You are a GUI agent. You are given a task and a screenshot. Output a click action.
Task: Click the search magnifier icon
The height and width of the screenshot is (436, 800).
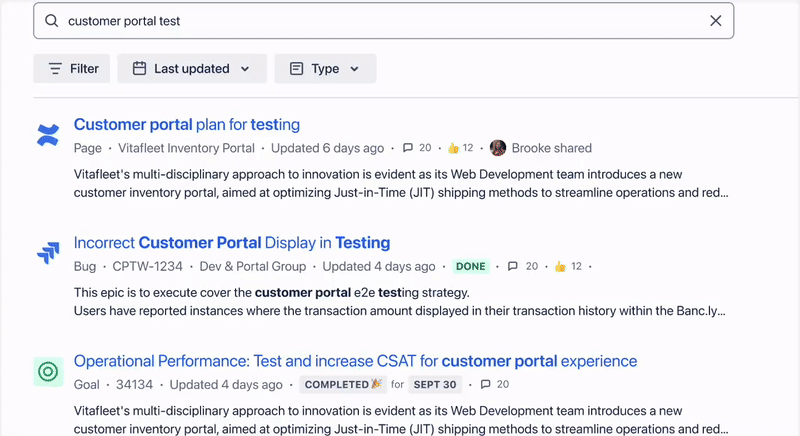tap(52, 21)
